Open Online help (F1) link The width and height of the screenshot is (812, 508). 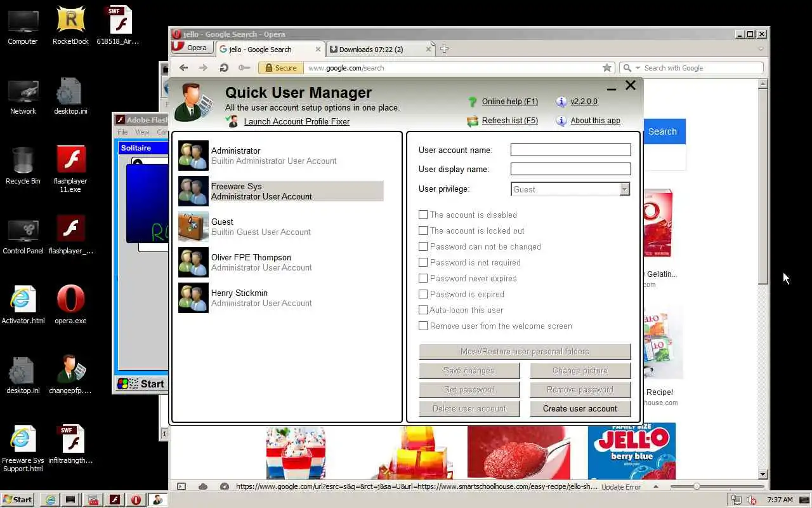(x=509, y=102)
